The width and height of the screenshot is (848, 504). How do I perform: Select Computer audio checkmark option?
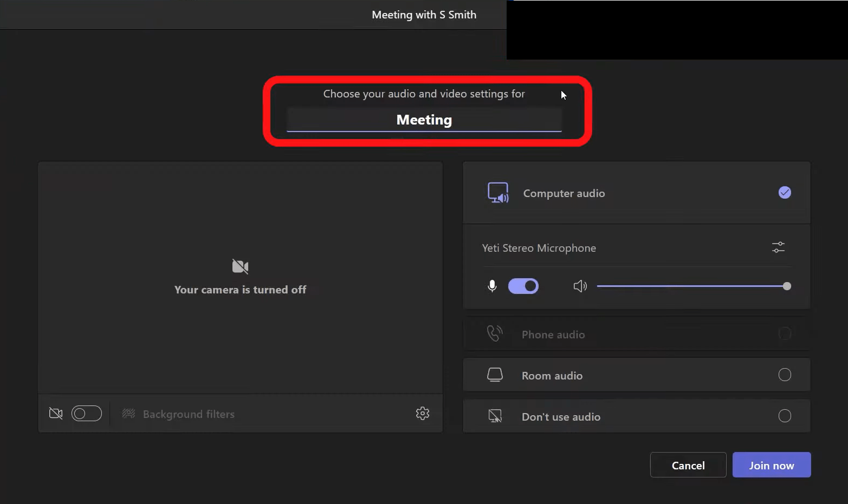point(785,192)
